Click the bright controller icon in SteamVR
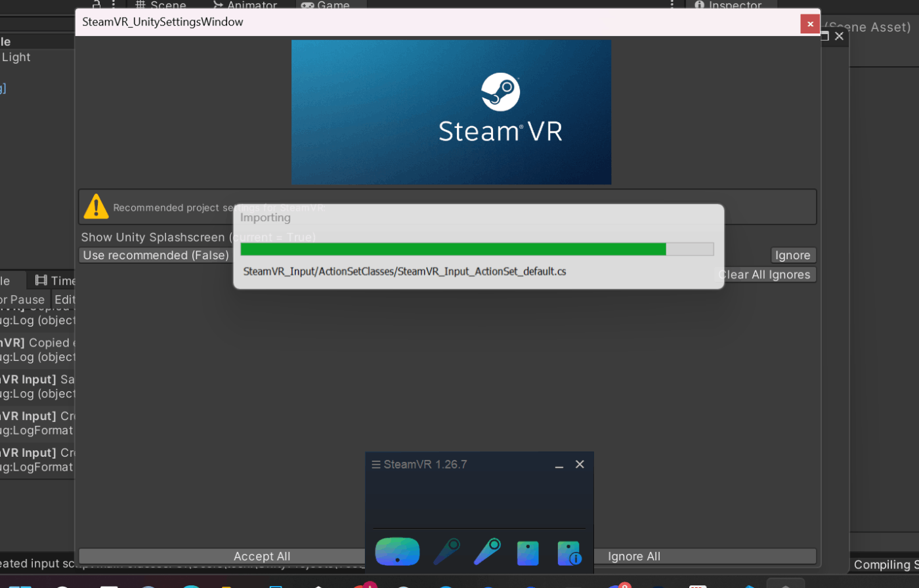This screenshot has height=588, width=919. pos(488,552)
